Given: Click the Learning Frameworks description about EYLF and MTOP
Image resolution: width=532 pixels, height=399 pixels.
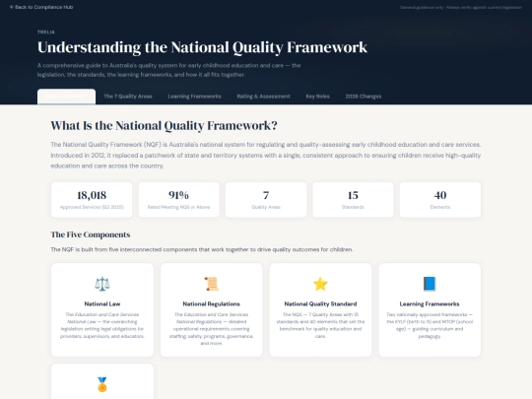Looking at the screenshot, I should tap(430, 325).
